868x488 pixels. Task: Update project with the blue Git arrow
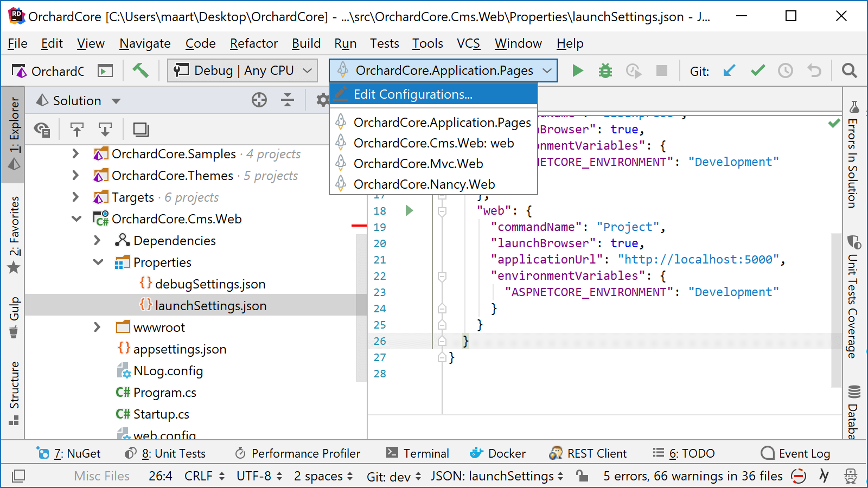[730, 70]
